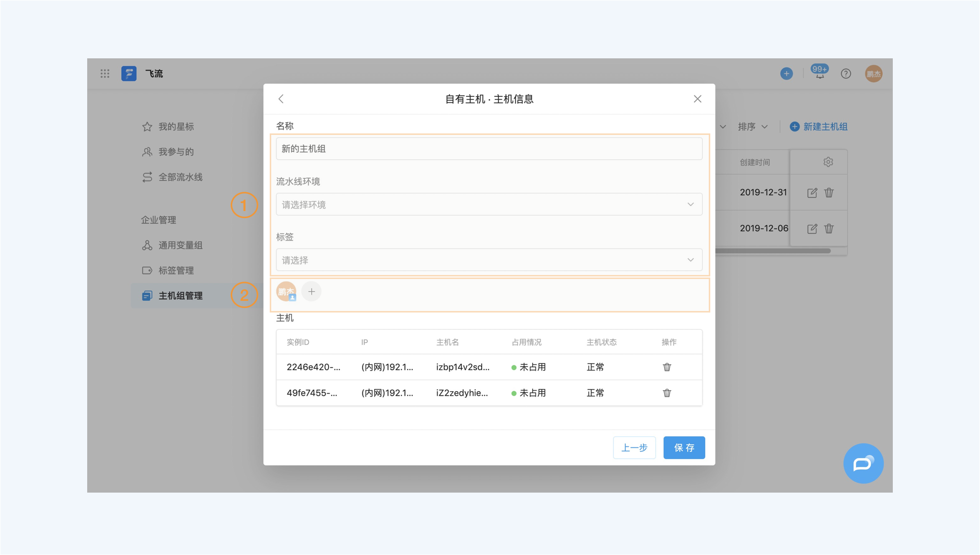Click the date 2019-12-06
Image resolution: width=980 pixels, height=555 pixels.
point(764,228)
